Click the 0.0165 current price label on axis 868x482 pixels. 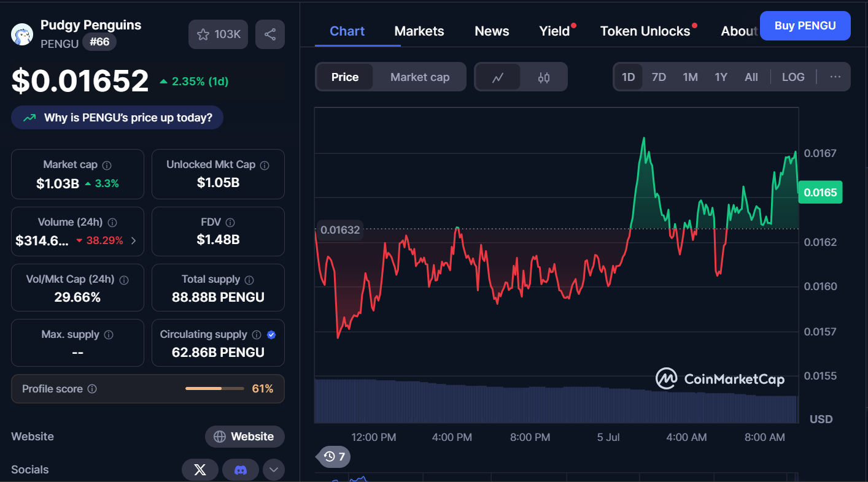coord(820,193)
